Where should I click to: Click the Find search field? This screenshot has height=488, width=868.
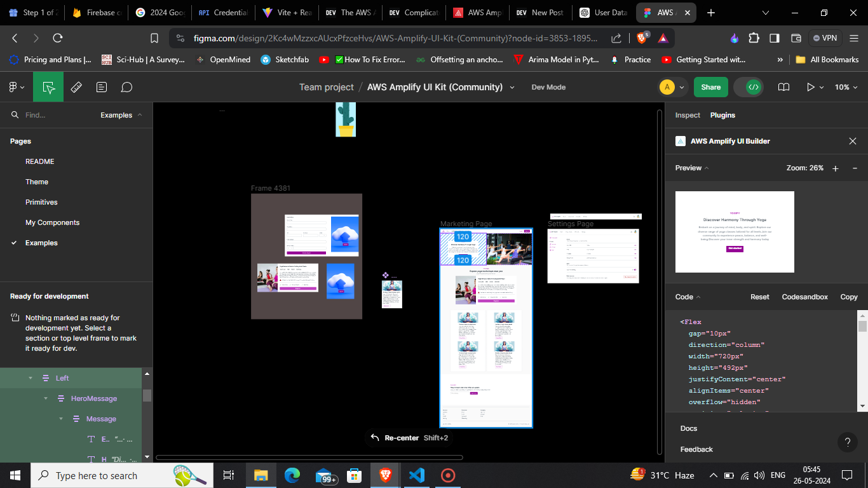(x=57, y=115)
